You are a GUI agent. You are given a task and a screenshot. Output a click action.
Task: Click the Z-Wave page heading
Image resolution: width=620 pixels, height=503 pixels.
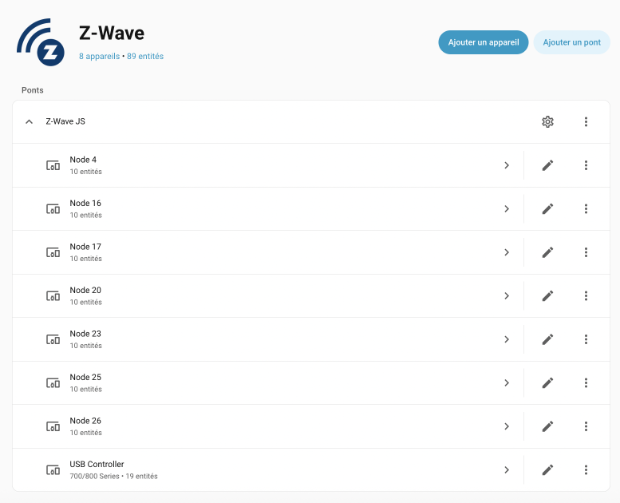pos(112,33)
